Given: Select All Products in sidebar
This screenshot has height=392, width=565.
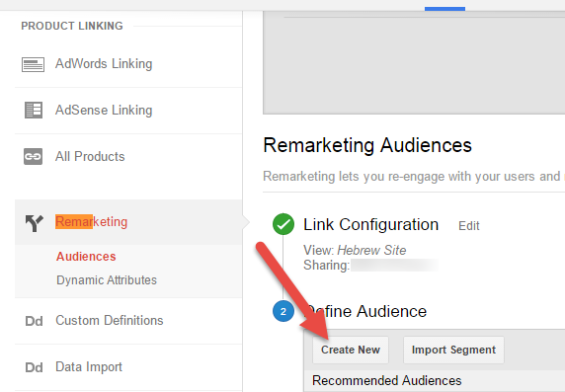Looking at the screenshot, I should click(90, 156).
